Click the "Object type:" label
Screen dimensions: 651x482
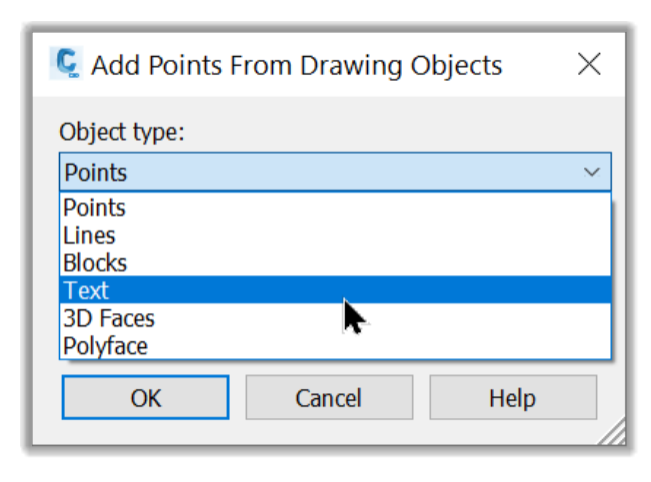122,132
